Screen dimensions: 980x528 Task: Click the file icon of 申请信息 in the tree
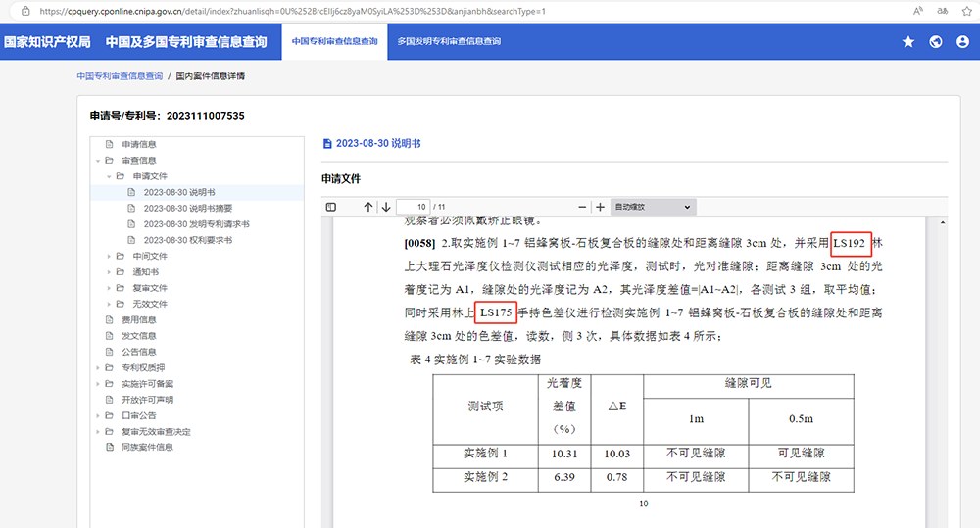pyautogui.click(x=110, y=144)
